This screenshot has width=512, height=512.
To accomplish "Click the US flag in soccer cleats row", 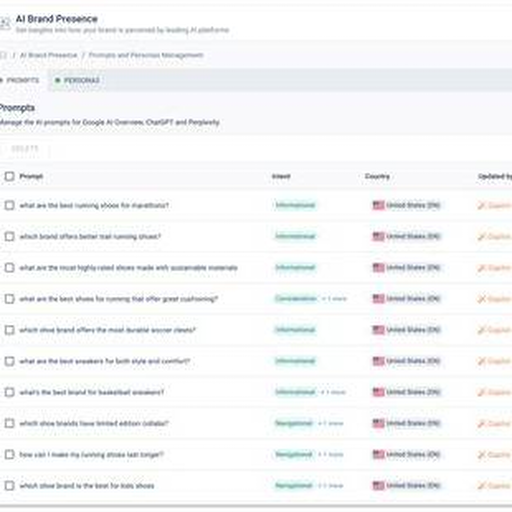I will [x=378, y=330].
